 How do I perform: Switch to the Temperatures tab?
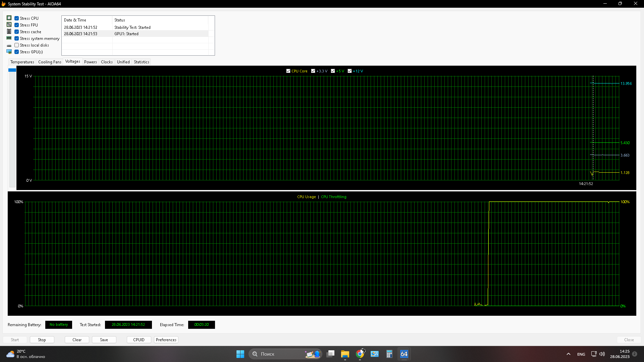22,62
